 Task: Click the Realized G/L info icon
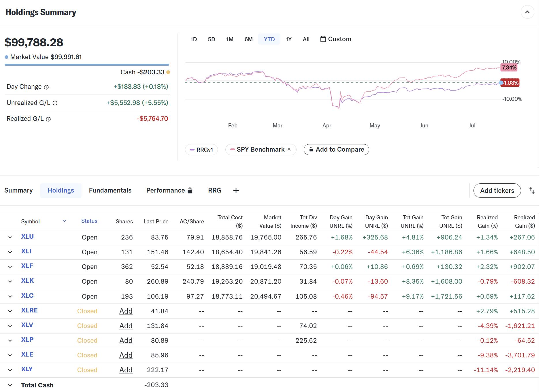(48, 119)
